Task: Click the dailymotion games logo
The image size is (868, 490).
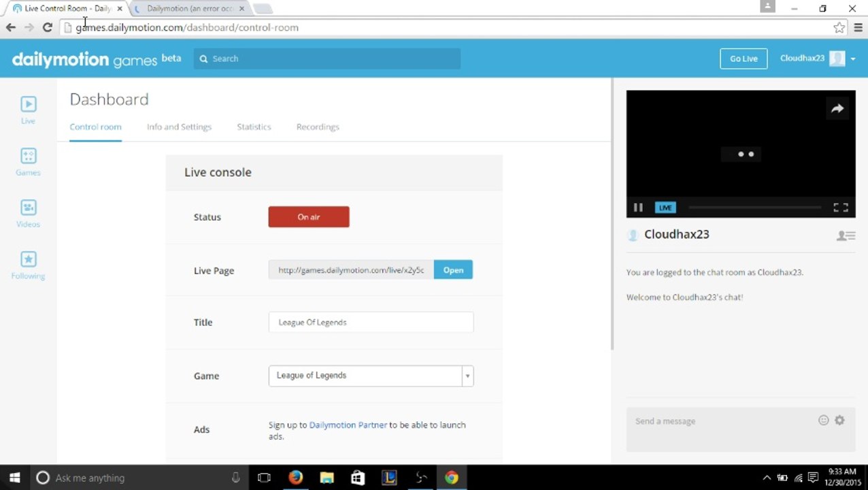Action: (97, 59)
